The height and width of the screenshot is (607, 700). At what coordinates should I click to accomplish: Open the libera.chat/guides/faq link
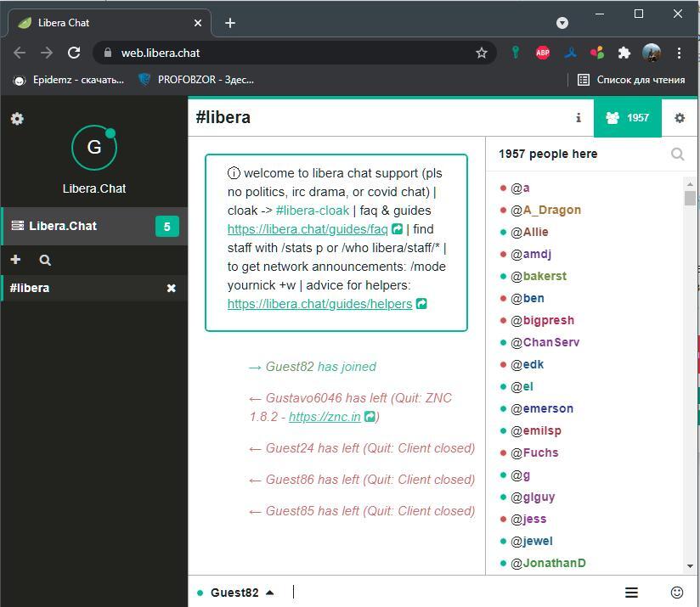(308, 229)
